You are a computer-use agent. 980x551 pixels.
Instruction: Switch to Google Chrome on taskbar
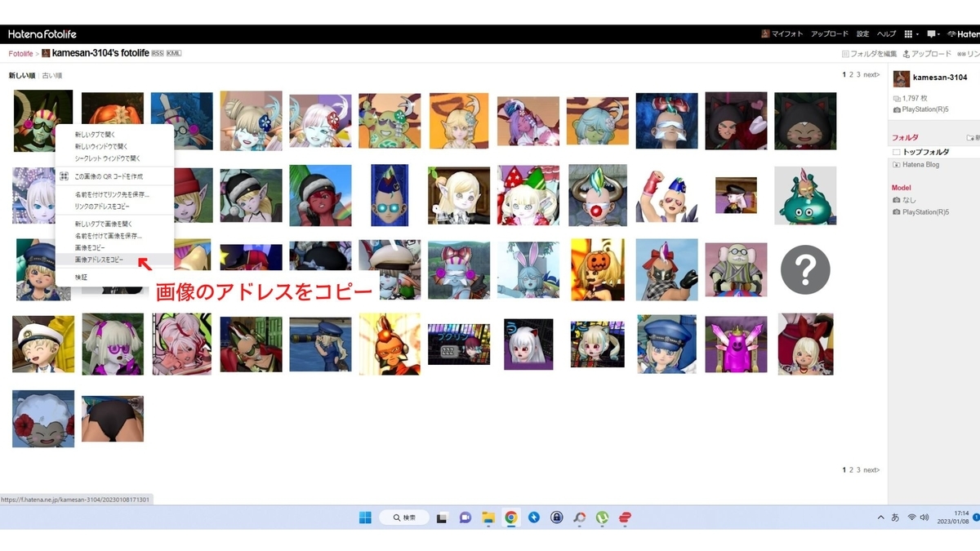[510, 518]
